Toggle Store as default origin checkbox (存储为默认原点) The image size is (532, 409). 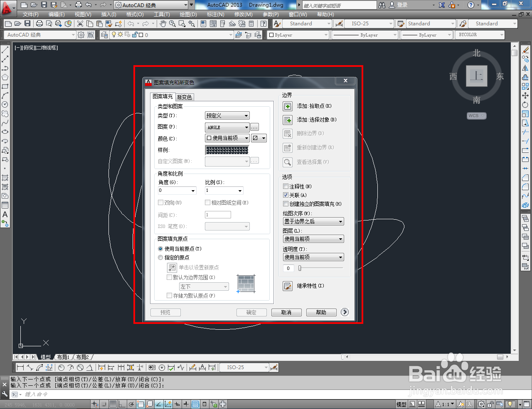tap(169, 296)
